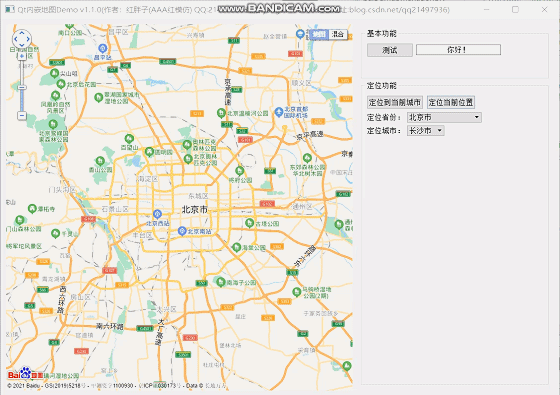Click the 测试 button
This screenshot has height=395, width=560.
pyautogui.click(x=390, y=50)
